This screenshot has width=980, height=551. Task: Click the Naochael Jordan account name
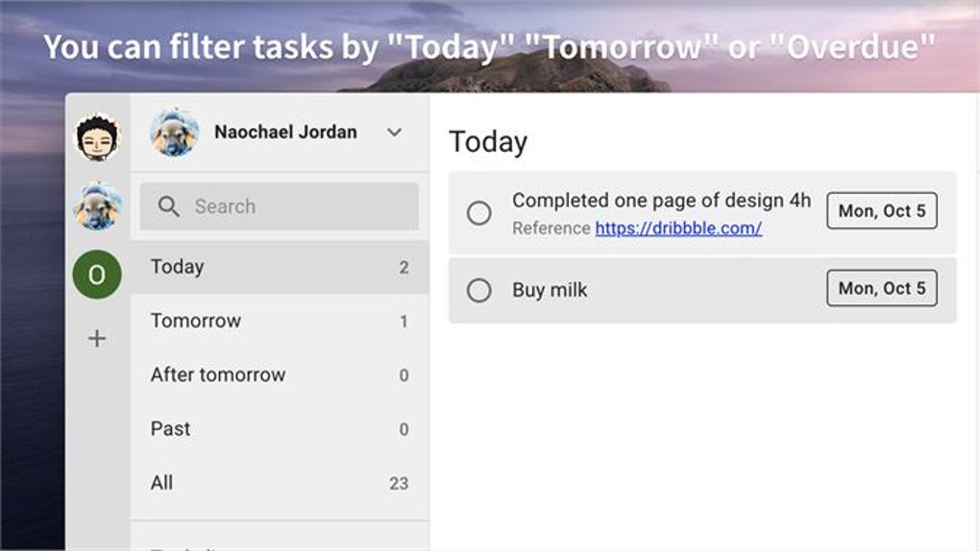(x=285, y=132)
